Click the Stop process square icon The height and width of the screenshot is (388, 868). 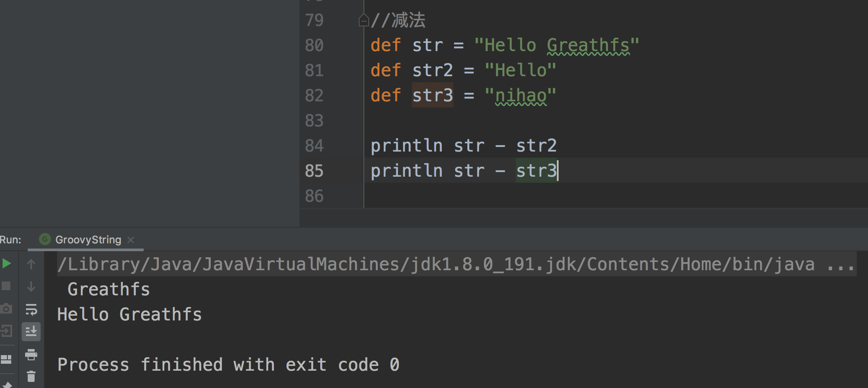[6, 286]
